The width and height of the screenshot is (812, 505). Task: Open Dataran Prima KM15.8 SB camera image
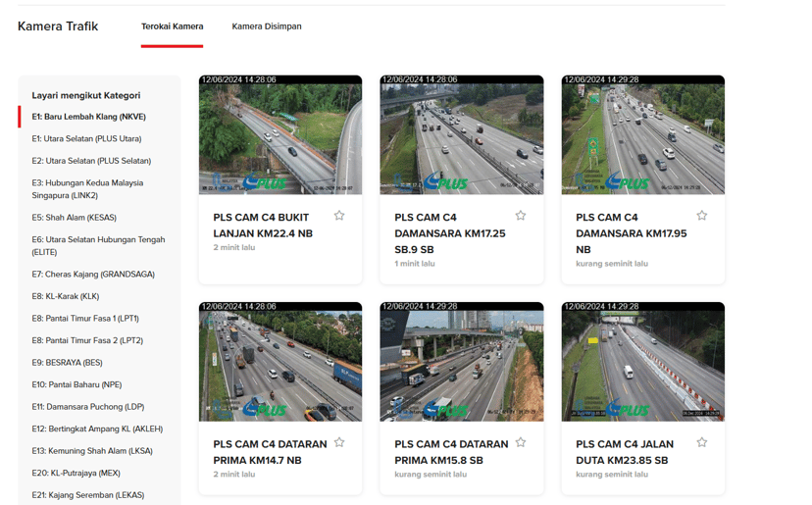pos(462,362)
